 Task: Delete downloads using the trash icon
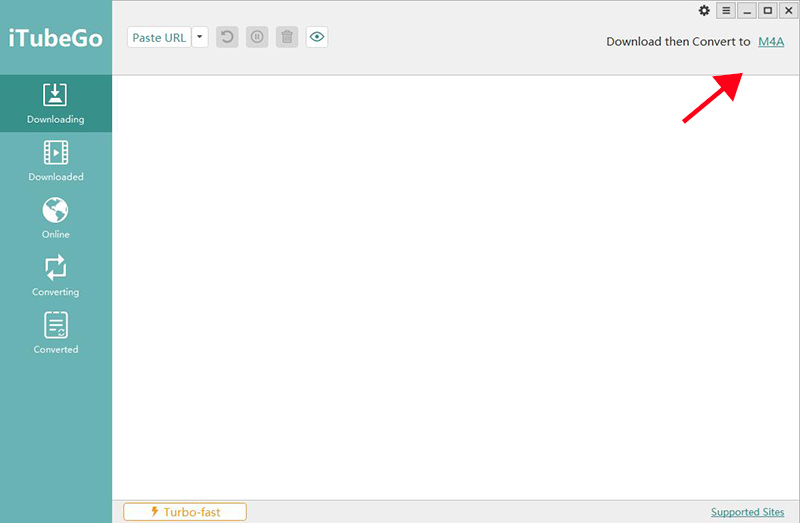(287, 37)
